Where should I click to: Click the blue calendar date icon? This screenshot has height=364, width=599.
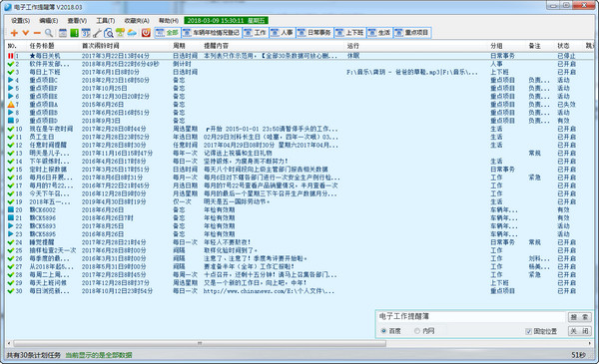pos(86,33)
